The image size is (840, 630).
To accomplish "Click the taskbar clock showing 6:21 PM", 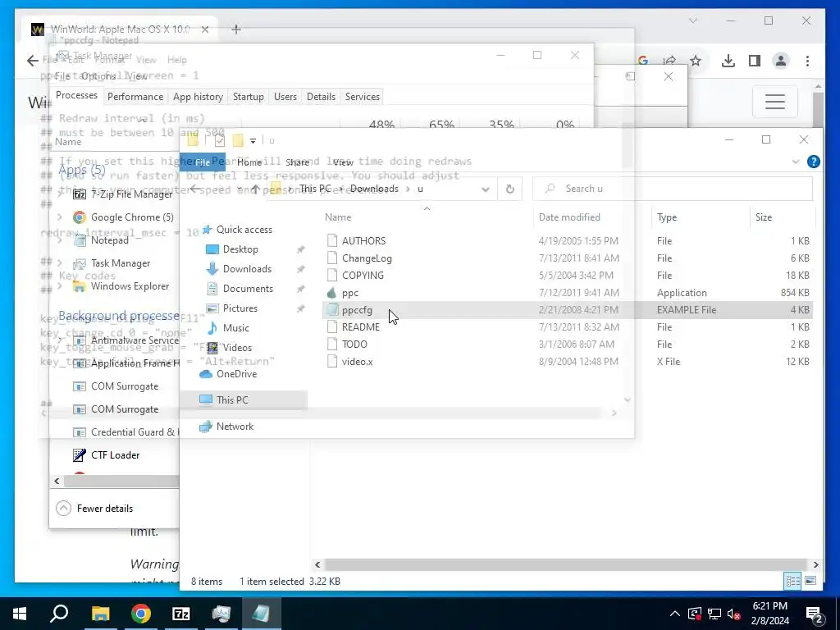I will coord(769,614).
